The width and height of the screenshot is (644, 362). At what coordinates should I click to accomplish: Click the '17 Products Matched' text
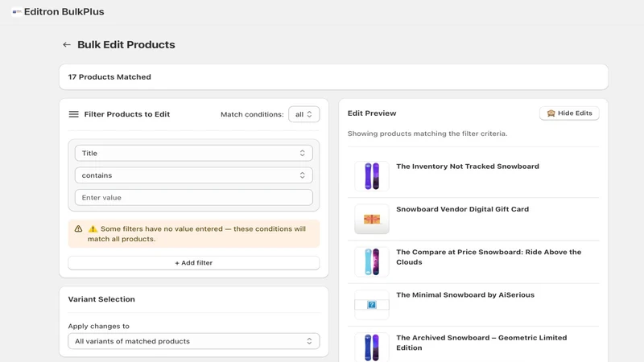point(109,76)
